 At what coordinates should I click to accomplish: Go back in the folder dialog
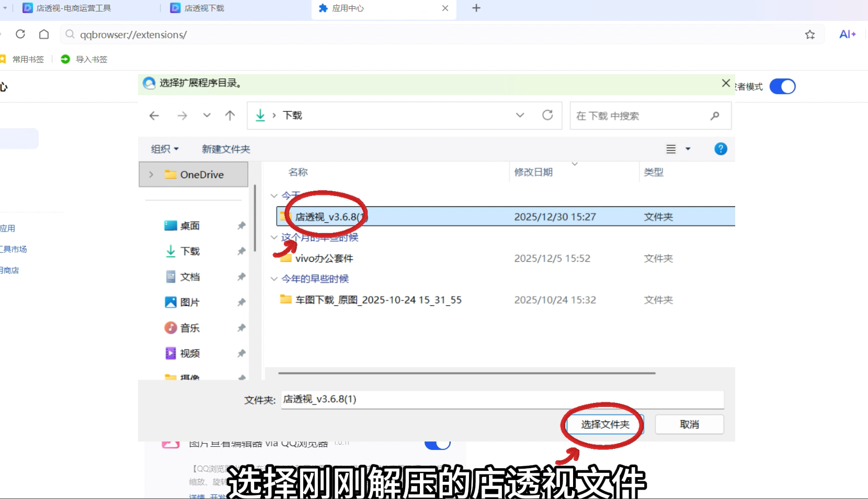click(x=154, y=115)
